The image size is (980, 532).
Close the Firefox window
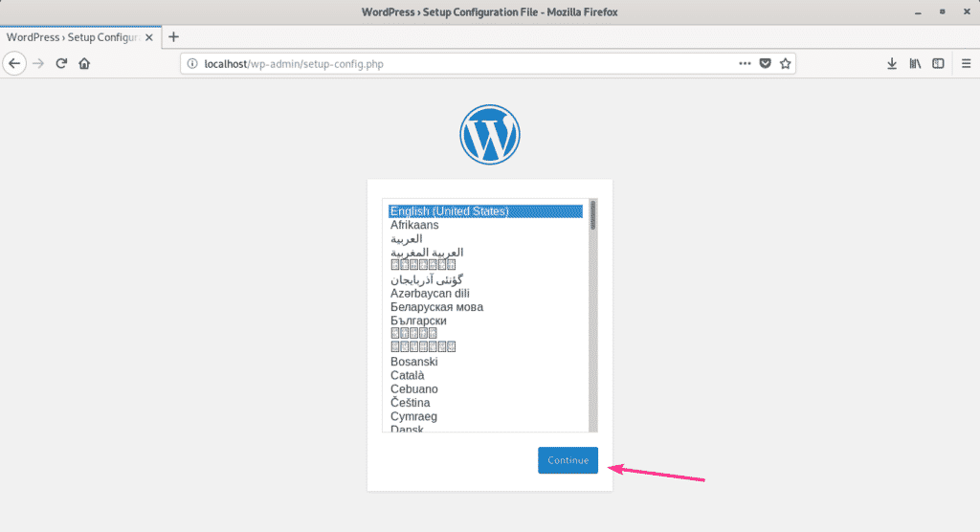tap(967, 11)
